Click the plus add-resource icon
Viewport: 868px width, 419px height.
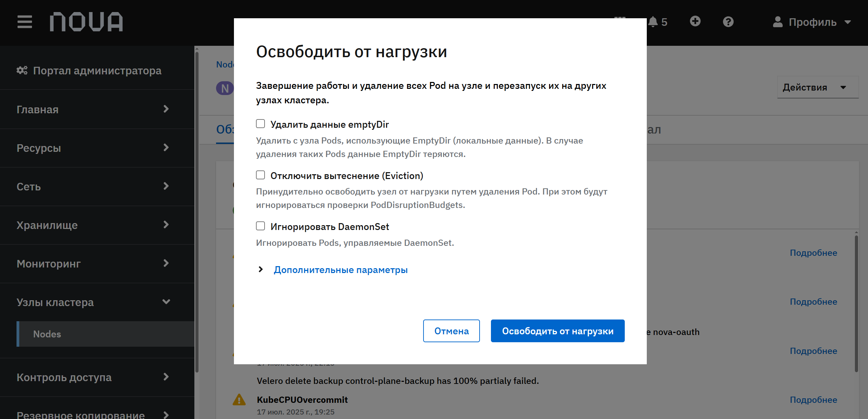point(695,21)
